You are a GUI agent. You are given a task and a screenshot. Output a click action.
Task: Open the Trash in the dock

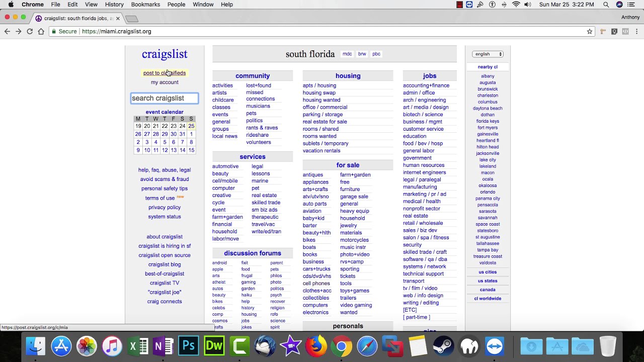(608, 346)
